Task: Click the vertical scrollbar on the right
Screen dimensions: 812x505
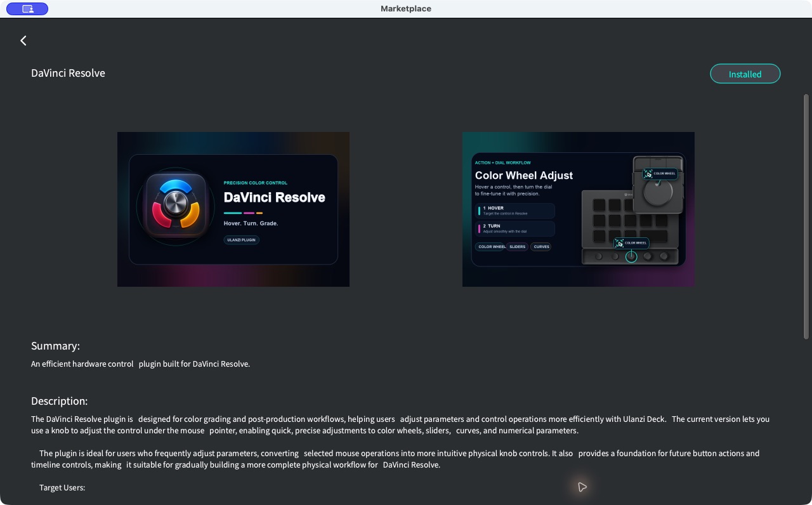Action: [806, 217]
